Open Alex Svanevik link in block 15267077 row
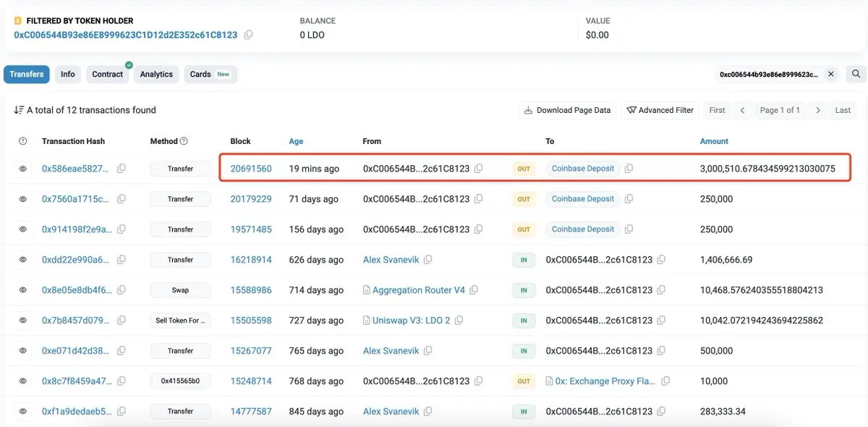This screenshot has width=868, height=427. pos(391,351)
